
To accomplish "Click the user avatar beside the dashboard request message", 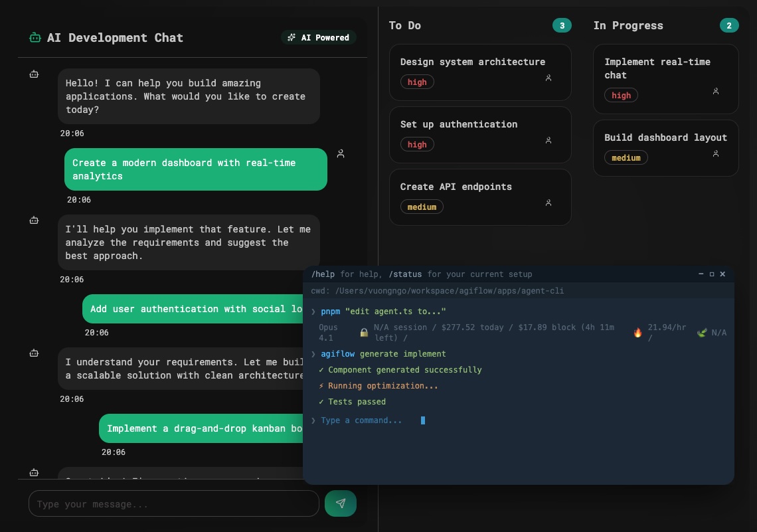I will 341,153.
